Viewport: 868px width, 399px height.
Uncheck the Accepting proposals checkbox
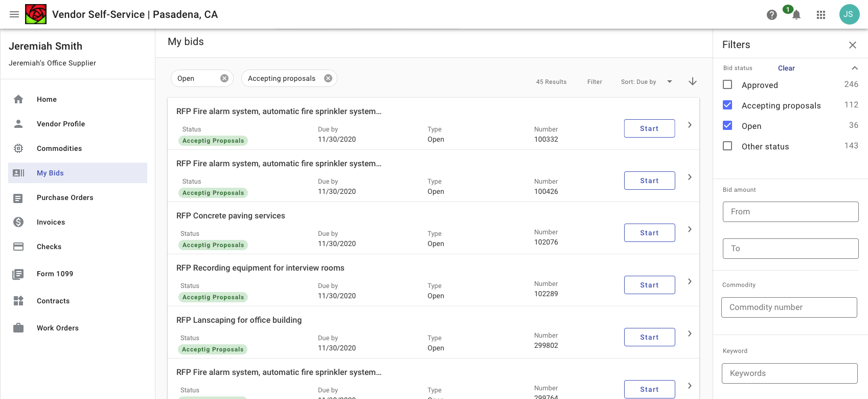click(x=727, y=105)
